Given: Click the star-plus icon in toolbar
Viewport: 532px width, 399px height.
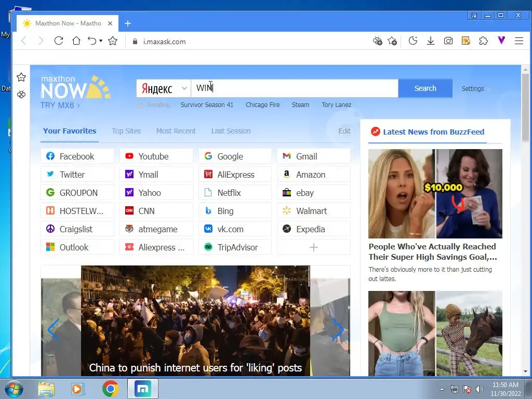Looking at the screenshot, I should click(393, 41).
